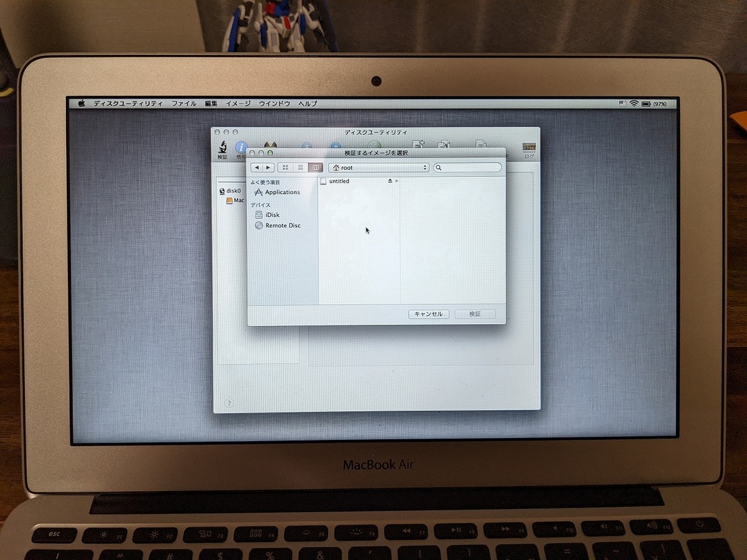Click the 検証 button in the dialog
Image resolution: width=747 pixels, height=560 pixels.
coord(475,314)
